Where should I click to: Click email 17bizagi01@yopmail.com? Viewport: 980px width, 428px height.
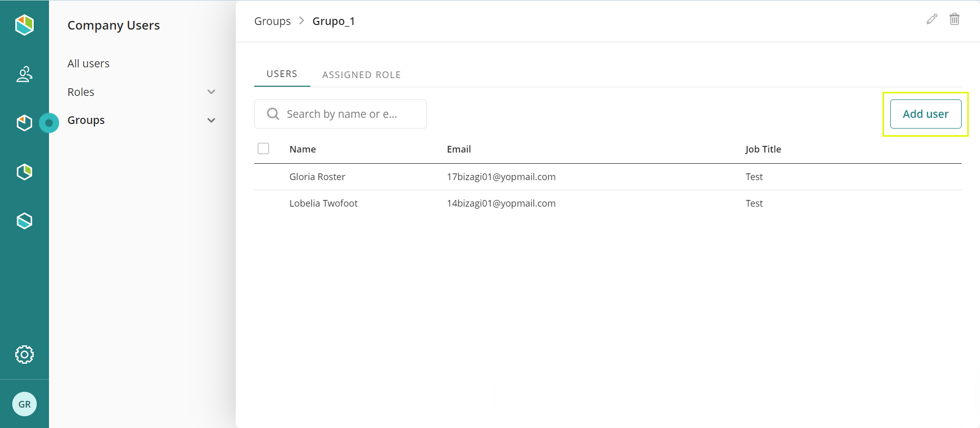pyautogui.click(x=501, y=177)
